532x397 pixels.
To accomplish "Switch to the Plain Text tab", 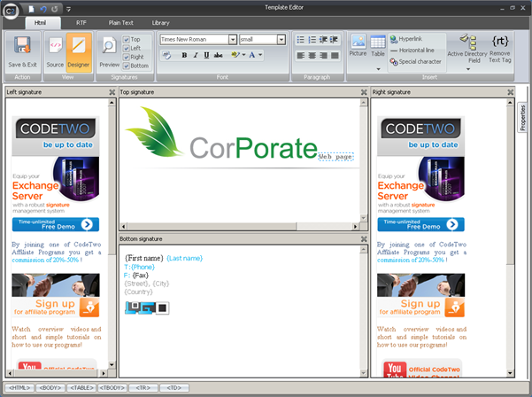I will [120, 23].
